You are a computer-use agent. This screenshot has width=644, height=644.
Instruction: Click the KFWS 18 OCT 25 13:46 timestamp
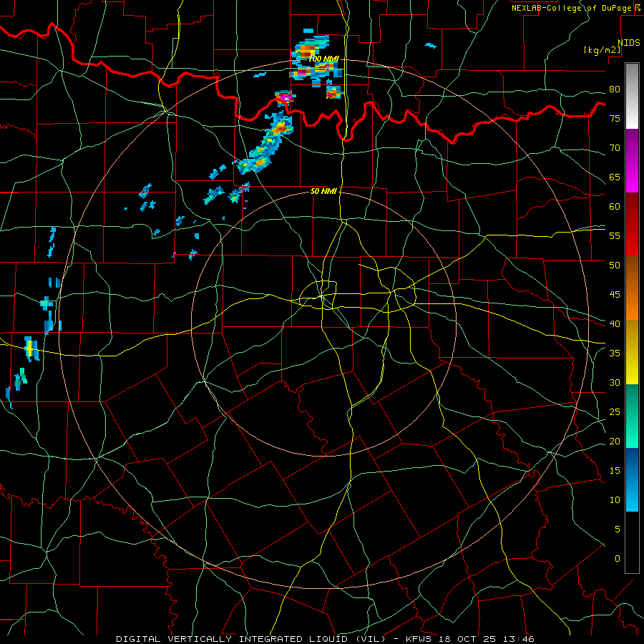coord(470,639)
